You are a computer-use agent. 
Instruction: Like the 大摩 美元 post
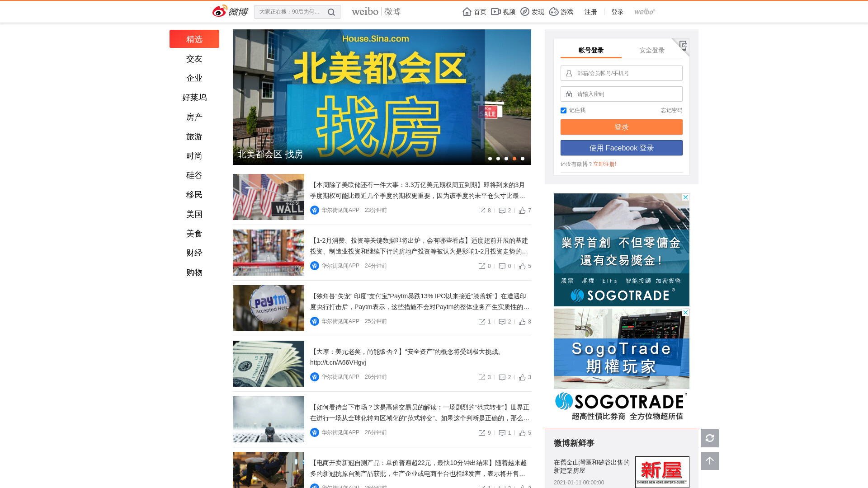click(522, 377)
